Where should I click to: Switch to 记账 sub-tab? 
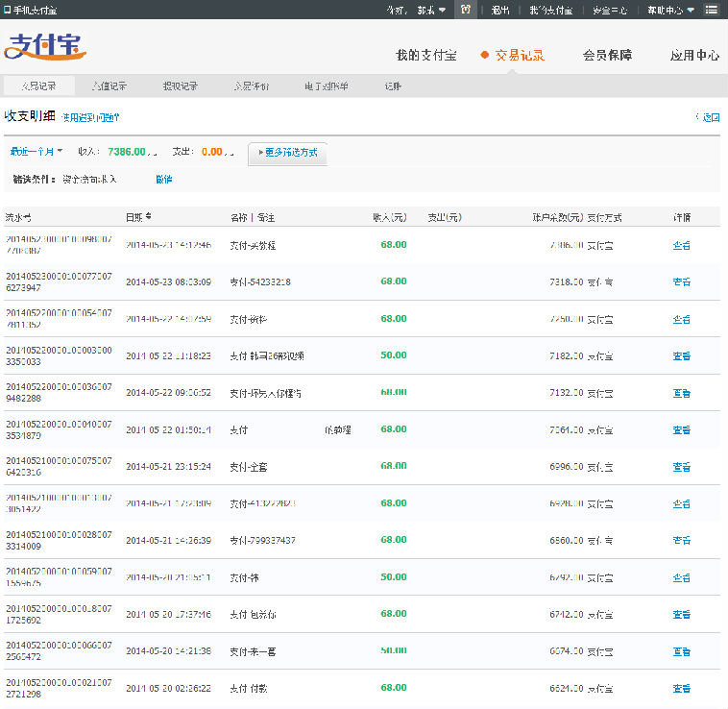pyautogui.click(x=393, y=86)
